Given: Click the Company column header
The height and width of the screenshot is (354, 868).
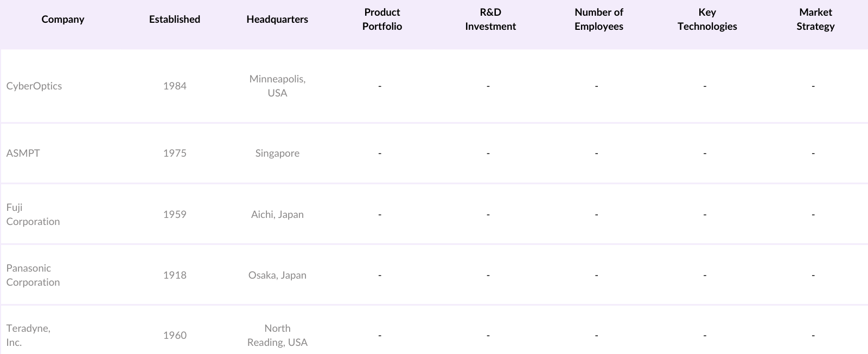Looking at the screenshot, I should [63, 20].
